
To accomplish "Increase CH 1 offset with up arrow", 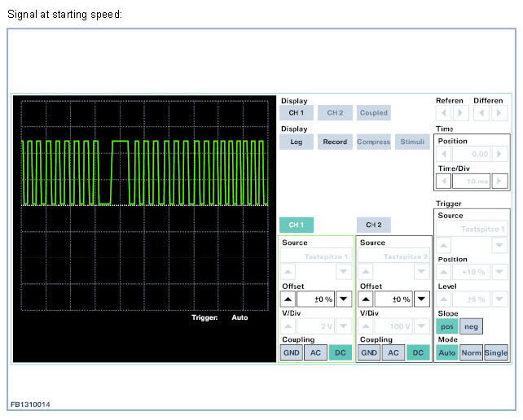I will [288, 299].
